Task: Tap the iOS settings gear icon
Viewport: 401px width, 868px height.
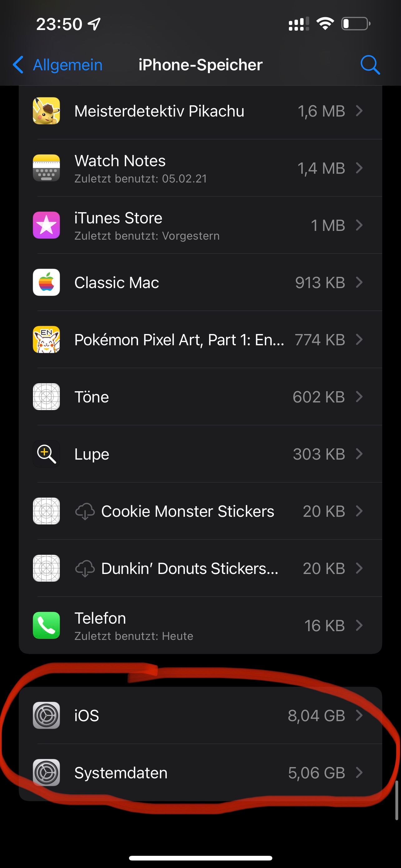Action: (x=47, y=715)
